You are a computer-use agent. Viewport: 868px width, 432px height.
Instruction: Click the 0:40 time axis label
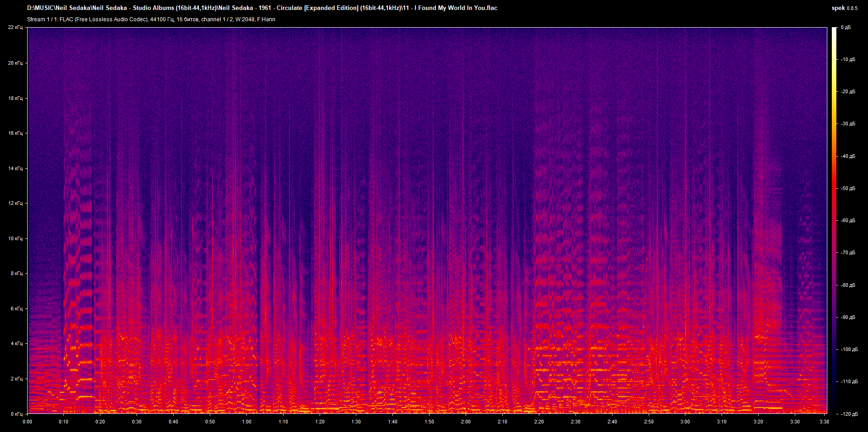[173, 422]
